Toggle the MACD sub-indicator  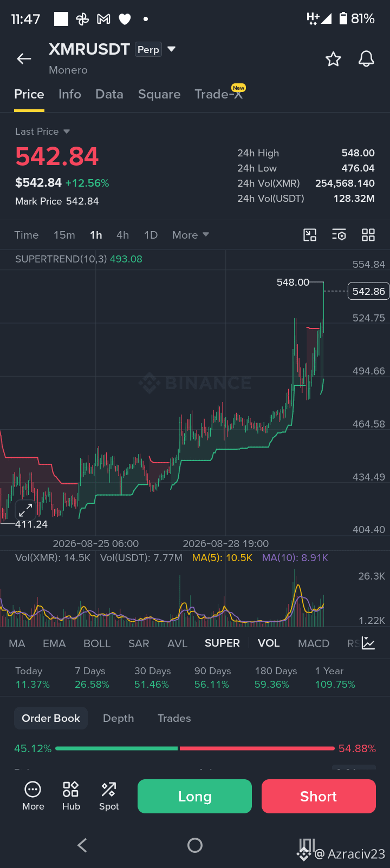314,643
